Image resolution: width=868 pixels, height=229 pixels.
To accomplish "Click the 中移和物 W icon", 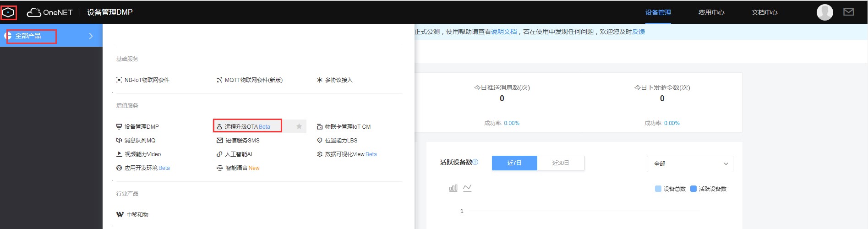I will 120,214.
